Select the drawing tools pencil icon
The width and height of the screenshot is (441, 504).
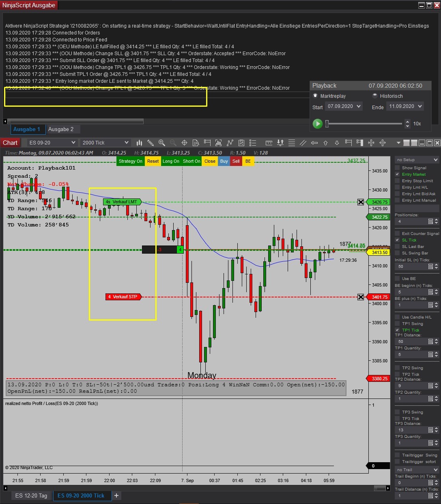[x=151, y=142]
